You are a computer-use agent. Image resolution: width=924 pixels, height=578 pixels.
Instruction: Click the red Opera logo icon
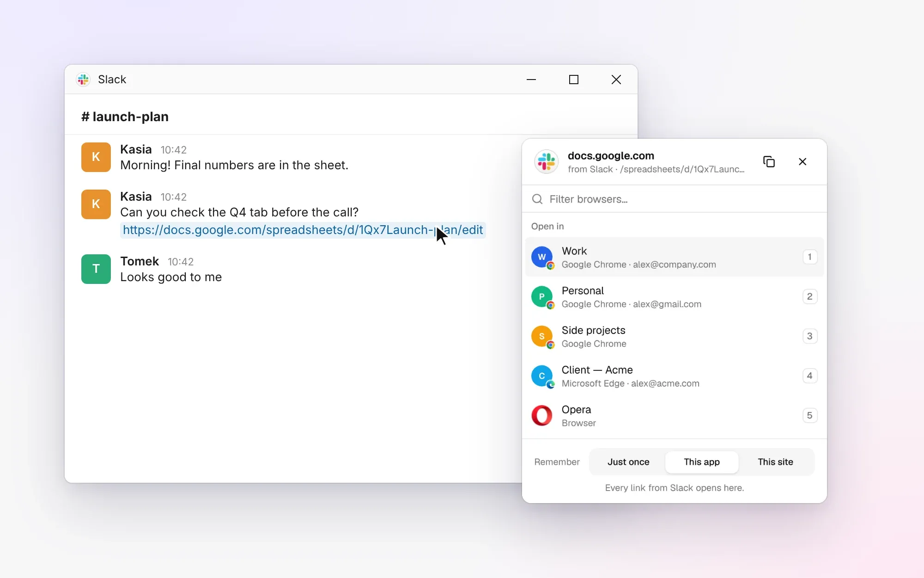click(542, 416)
